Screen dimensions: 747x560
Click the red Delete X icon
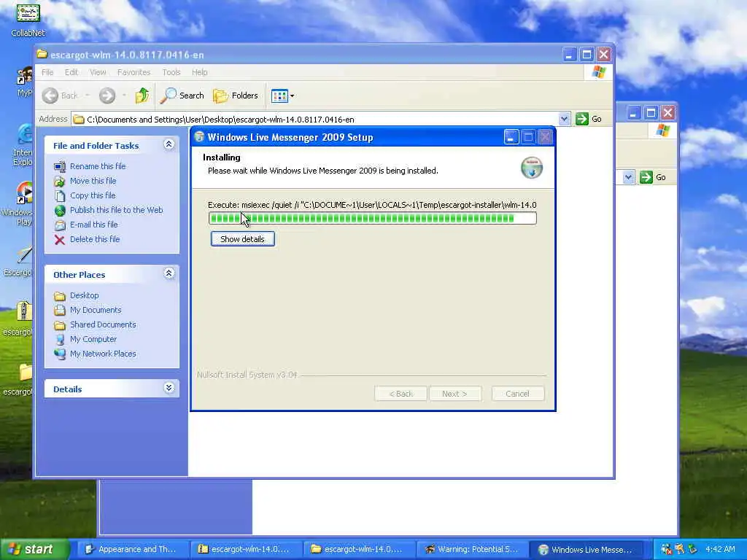point(60,239)
